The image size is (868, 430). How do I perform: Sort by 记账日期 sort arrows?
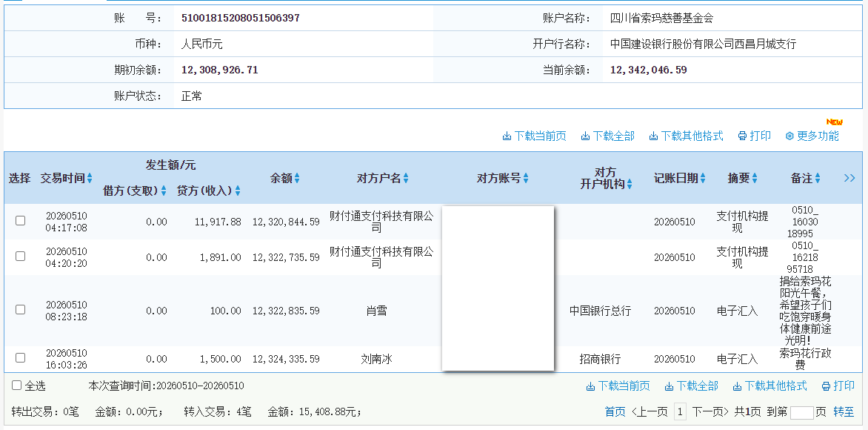click(703, 179)
